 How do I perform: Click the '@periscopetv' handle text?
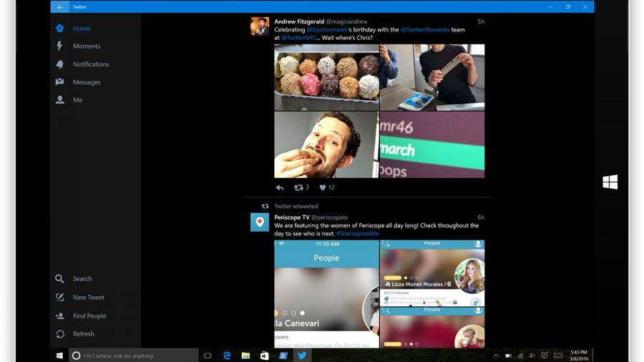coord(329,217)
